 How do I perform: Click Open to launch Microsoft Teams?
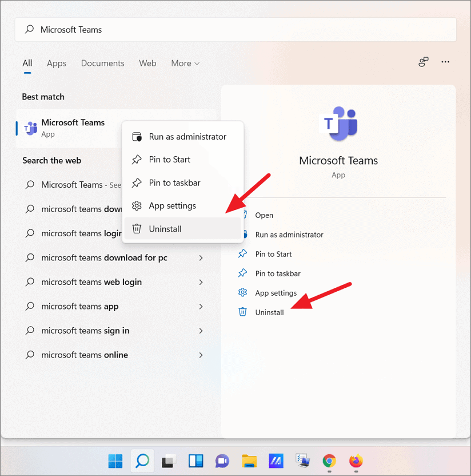coord(264,215)
